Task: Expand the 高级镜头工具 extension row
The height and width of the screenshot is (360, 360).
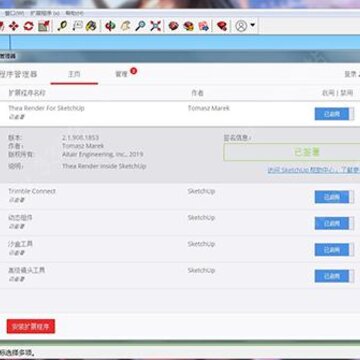Action: (x=180, y=276)
